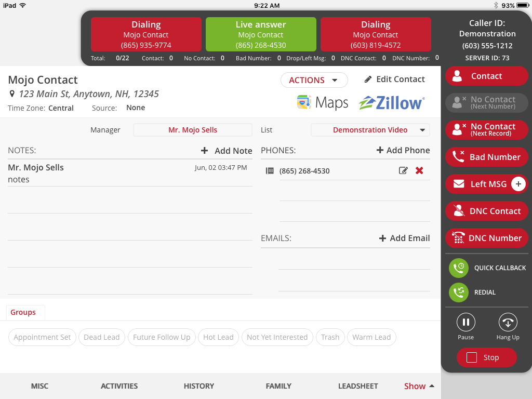Switch to the HISTORY tab
Screen dimensions: 532x399
198,386
